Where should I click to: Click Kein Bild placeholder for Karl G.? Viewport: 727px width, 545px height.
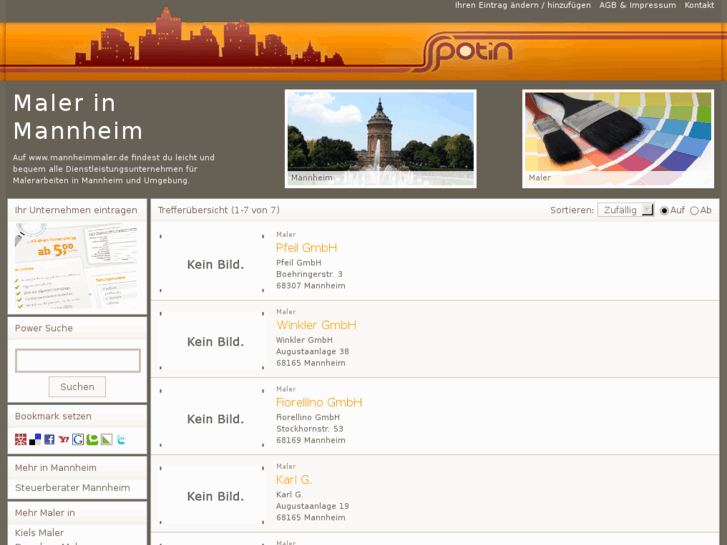point(212,496)
